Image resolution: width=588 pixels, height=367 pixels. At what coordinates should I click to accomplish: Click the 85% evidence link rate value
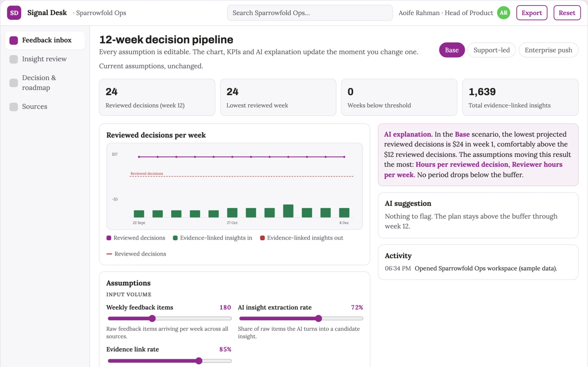coord(225,349)
